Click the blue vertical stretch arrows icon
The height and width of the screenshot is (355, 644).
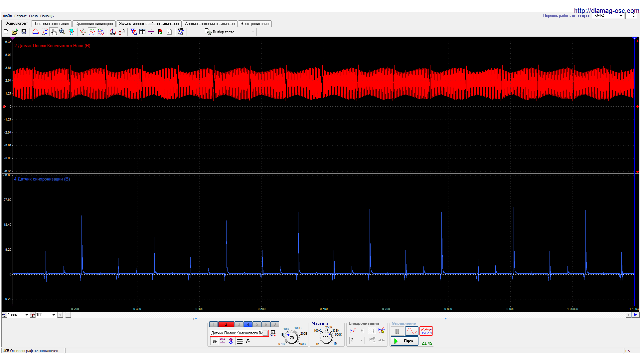(231, 341)
